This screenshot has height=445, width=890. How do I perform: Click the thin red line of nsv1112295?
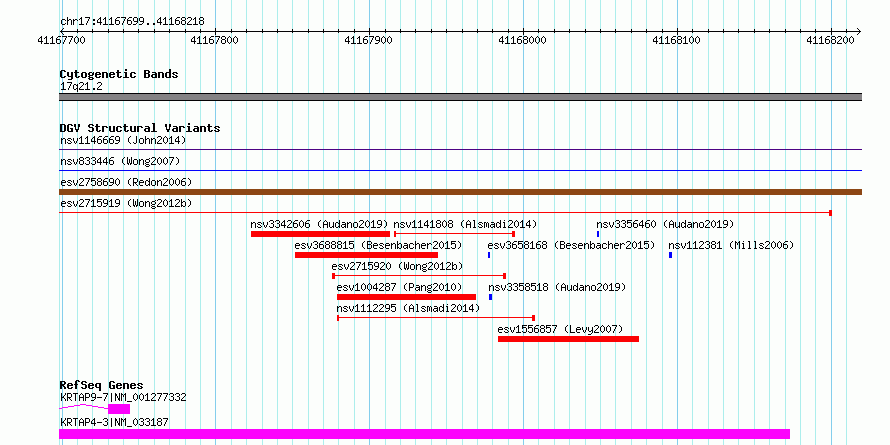(436, 318)
